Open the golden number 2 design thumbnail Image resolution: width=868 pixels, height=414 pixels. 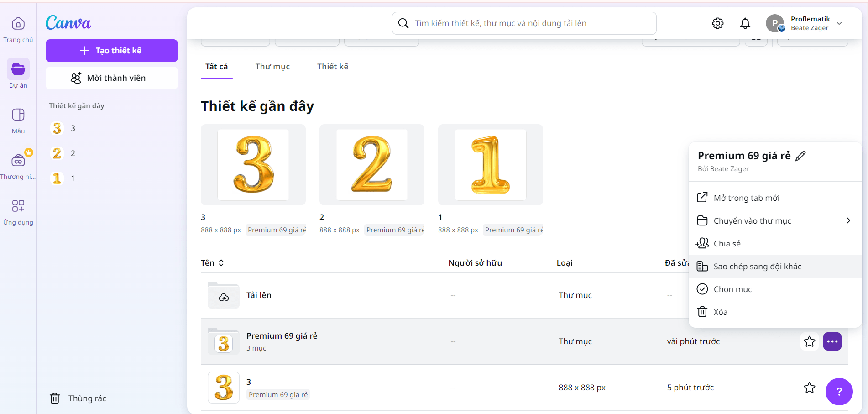click(372, 165)
